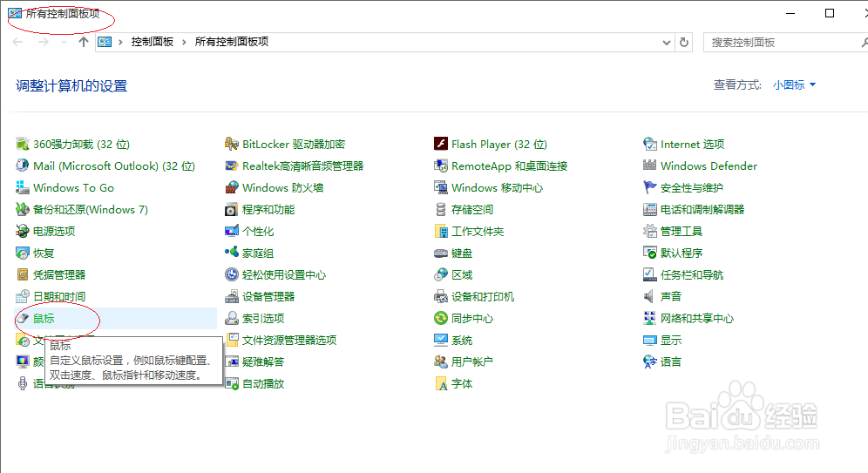Expand the chevron after 控制面板 in breadcrumb
Image resolution: width=868 pixels, height=473 pixels.
[x=185, y=42]
